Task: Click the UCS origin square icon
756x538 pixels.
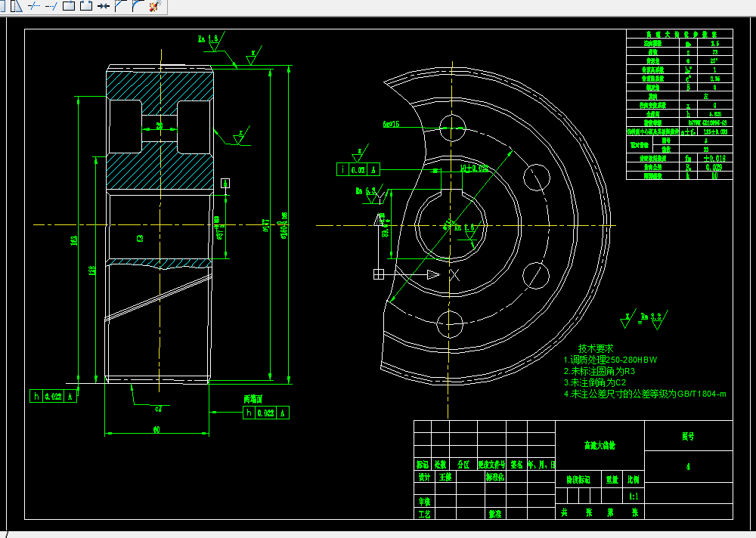Action: point(379,274)
